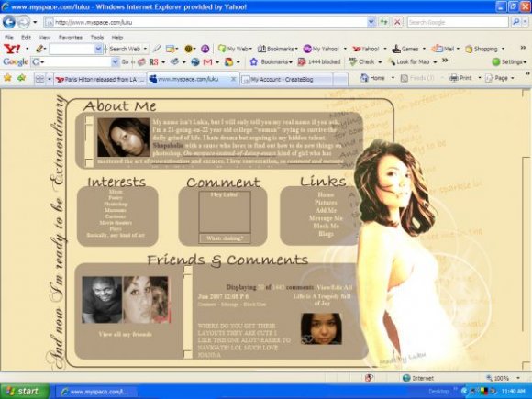Click the Add Me link
Viewport: 532px width, 399px height.
[x=326, y=210]
